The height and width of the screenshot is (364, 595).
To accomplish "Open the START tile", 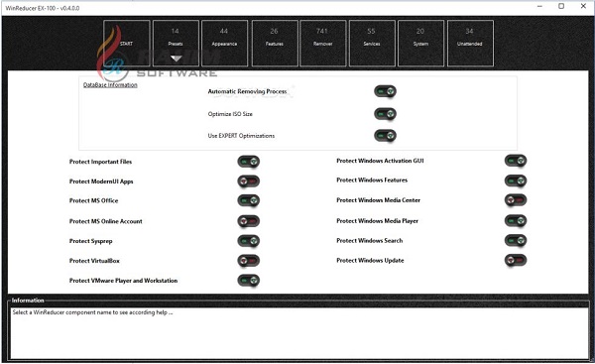I will (x=127, y=44).
